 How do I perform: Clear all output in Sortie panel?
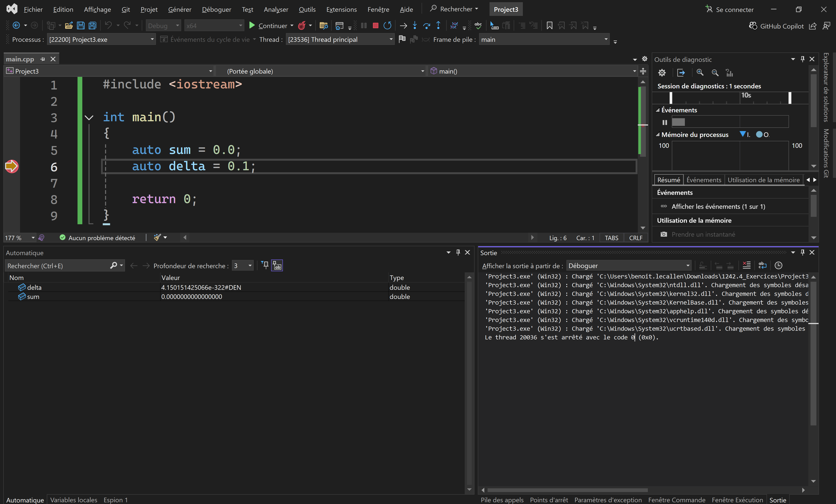point(746,266)
